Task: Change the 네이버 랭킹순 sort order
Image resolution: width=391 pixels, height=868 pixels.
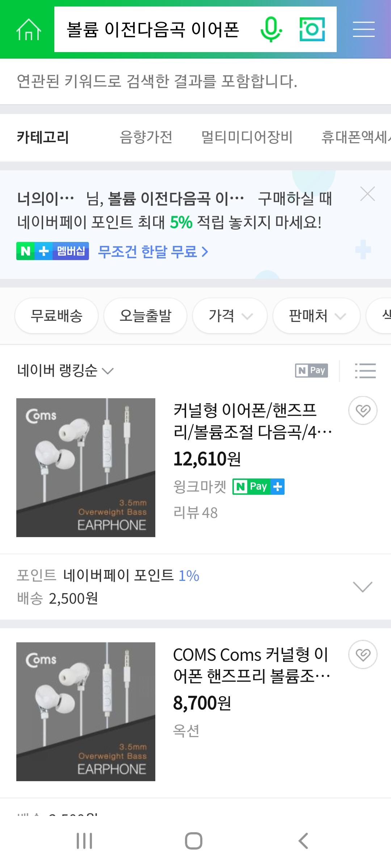Action: (x=65, y=371)
